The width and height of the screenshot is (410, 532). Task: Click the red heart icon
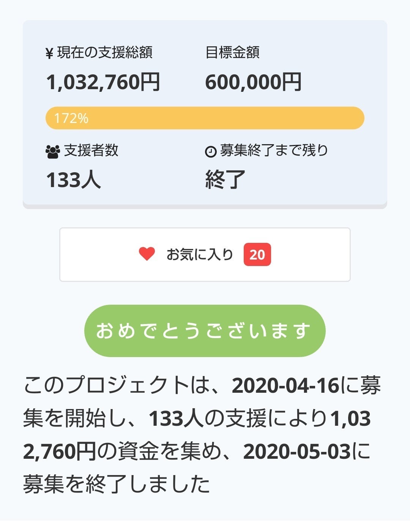click(147, 254)
